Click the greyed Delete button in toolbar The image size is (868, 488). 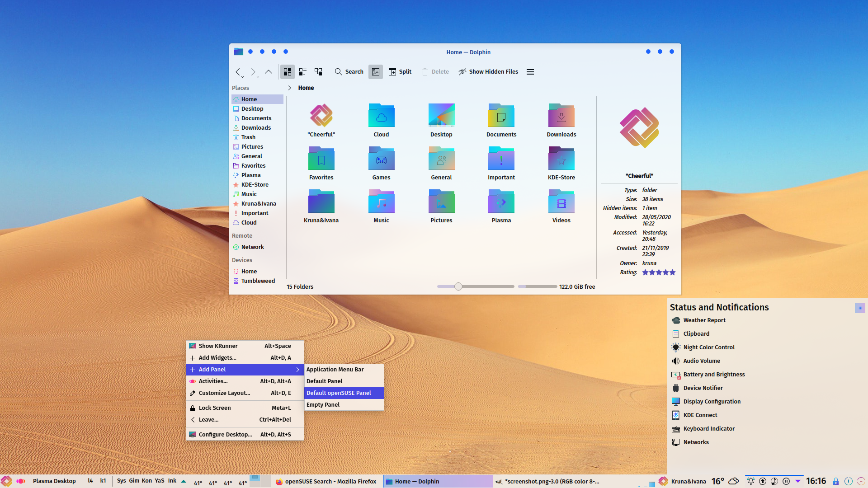[x=435, y=72]
